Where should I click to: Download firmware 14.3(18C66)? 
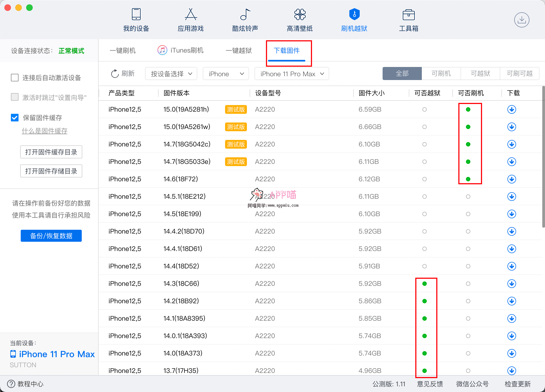[x=511, y=284]
